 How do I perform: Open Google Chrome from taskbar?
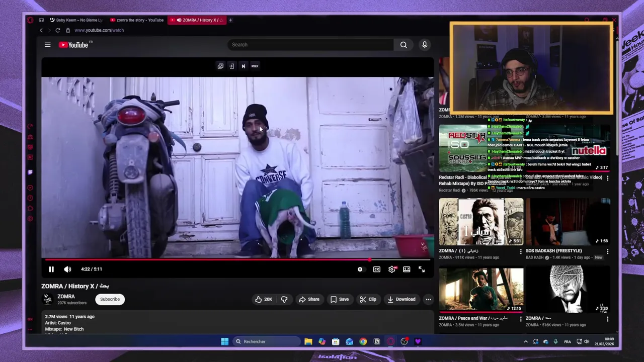363,342
